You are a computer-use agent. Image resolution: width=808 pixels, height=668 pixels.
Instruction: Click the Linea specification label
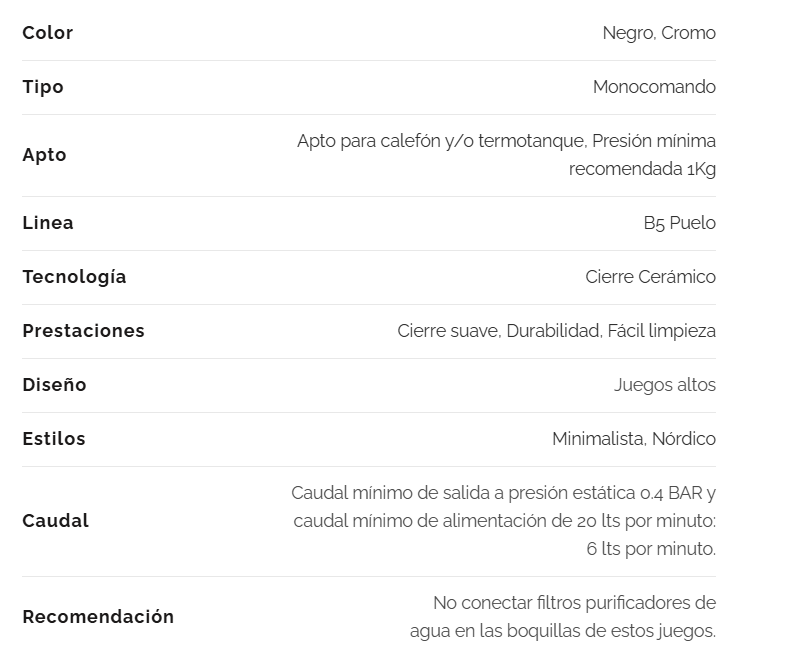pos(48,223)
